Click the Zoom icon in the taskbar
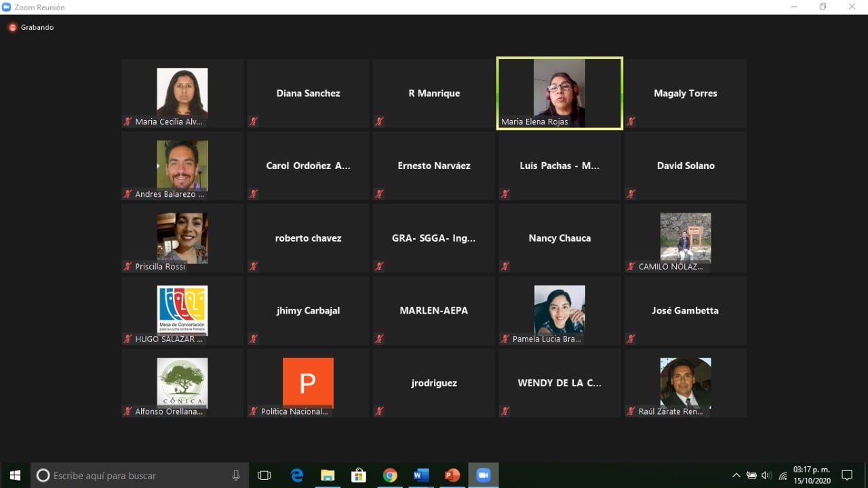868x488 pixels. coord(483,476)
